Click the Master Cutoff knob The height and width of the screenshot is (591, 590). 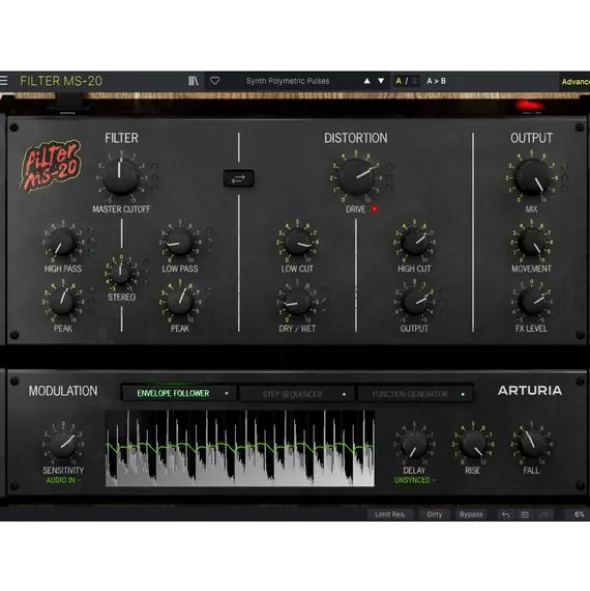click(x=120, y=177)
